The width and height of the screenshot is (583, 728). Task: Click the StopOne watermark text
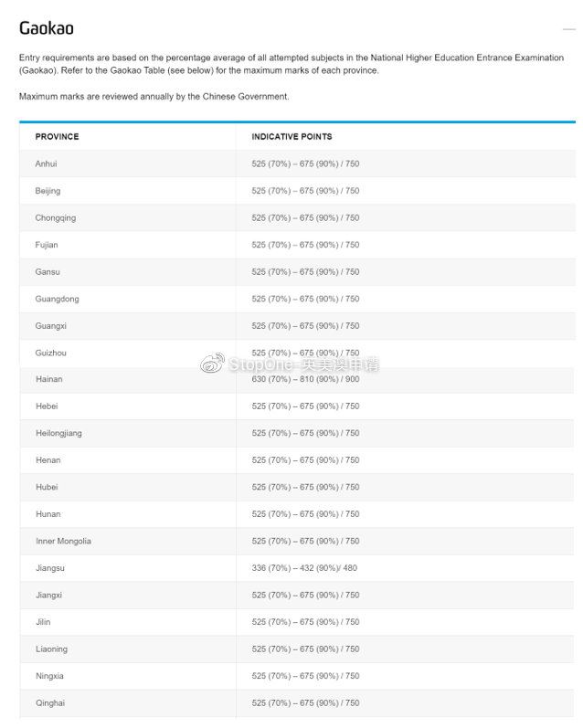click(x=303, y=364)
